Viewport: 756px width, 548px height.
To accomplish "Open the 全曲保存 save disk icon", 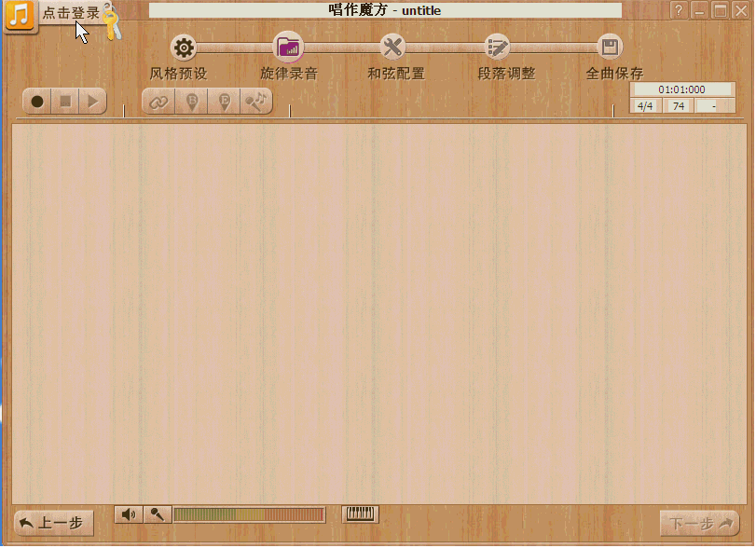I will 610,48.
